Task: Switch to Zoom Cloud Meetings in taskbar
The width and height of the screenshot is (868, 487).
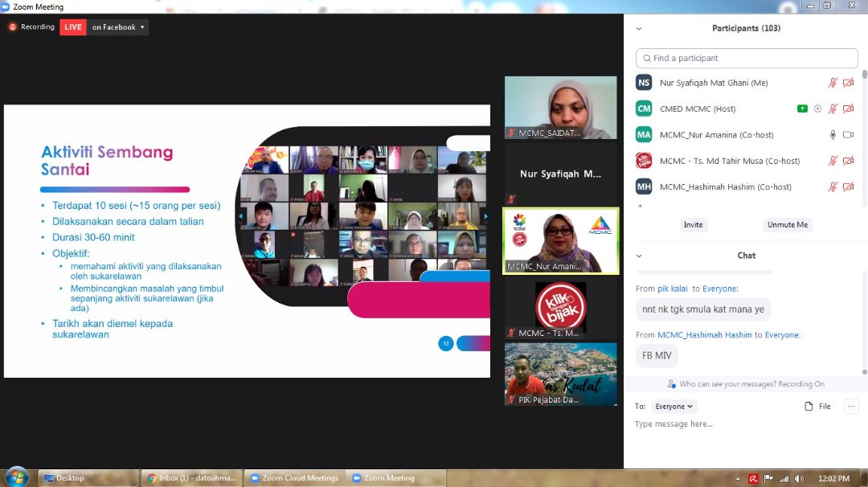Action: (x=295, y=478)
